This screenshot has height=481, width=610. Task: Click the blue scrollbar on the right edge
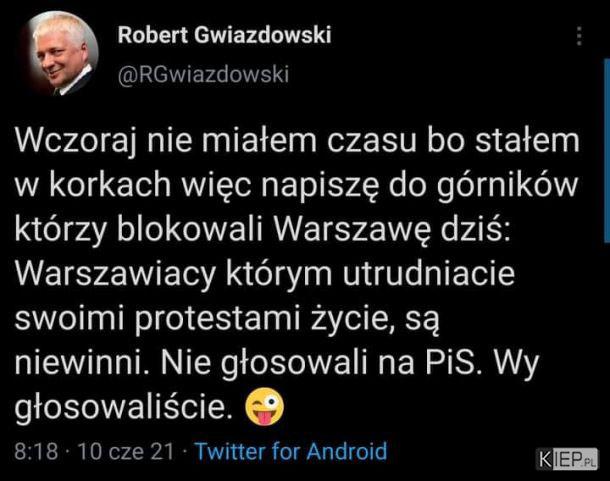607,151
